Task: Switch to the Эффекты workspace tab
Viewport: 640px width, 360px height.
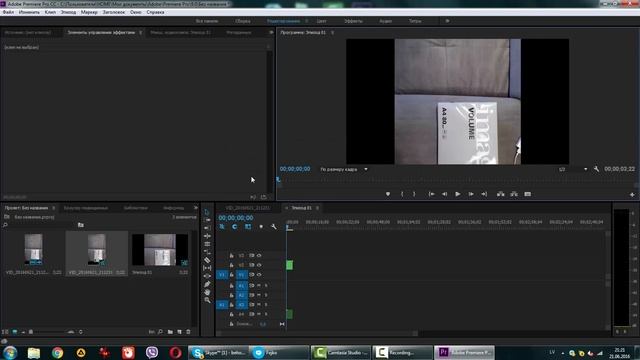Action: coord(353,21)
